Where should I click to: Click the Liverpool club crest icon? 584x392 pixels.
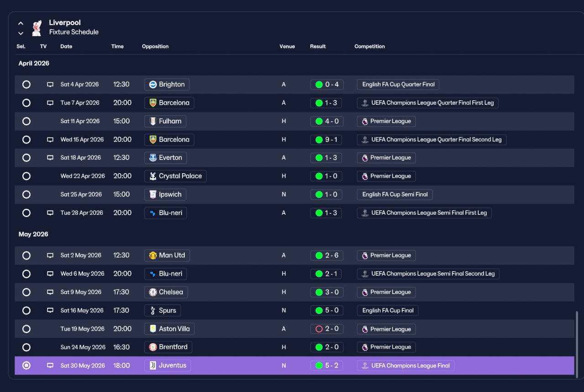point(36,28)
